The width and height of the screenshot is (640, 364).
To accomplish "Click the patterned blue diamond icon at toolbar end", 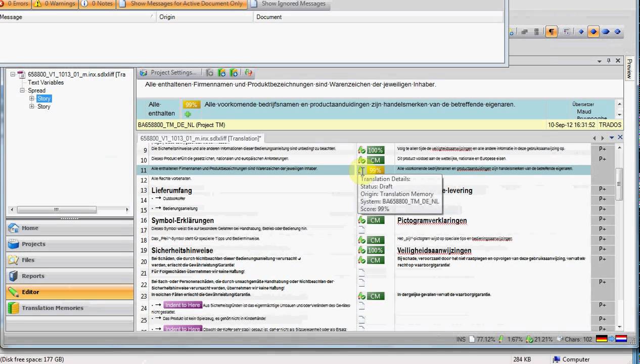I will pyautogui.click(x=617, y=32).
